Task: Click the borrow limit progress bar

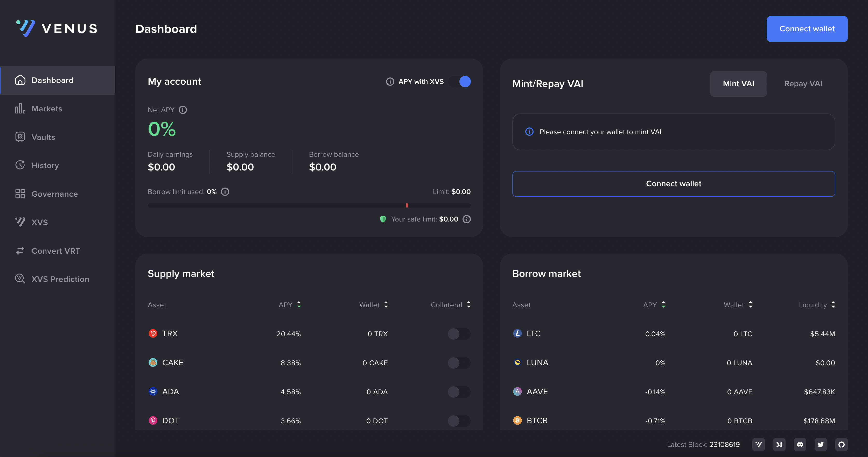Action: (309, 205)
